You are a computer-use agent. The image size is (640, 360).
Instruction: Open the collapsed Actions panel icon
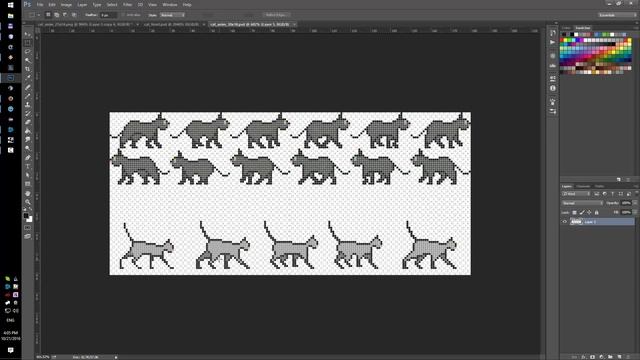pos(553,42)
